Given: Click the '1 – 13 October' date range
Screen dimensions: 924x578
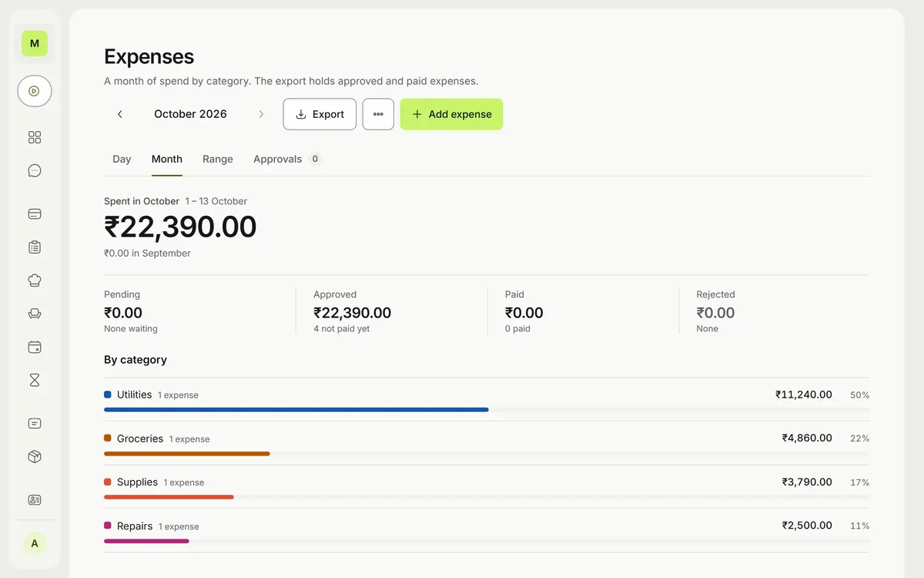Looking at the screenshot, I should click(x=216, y=201).
